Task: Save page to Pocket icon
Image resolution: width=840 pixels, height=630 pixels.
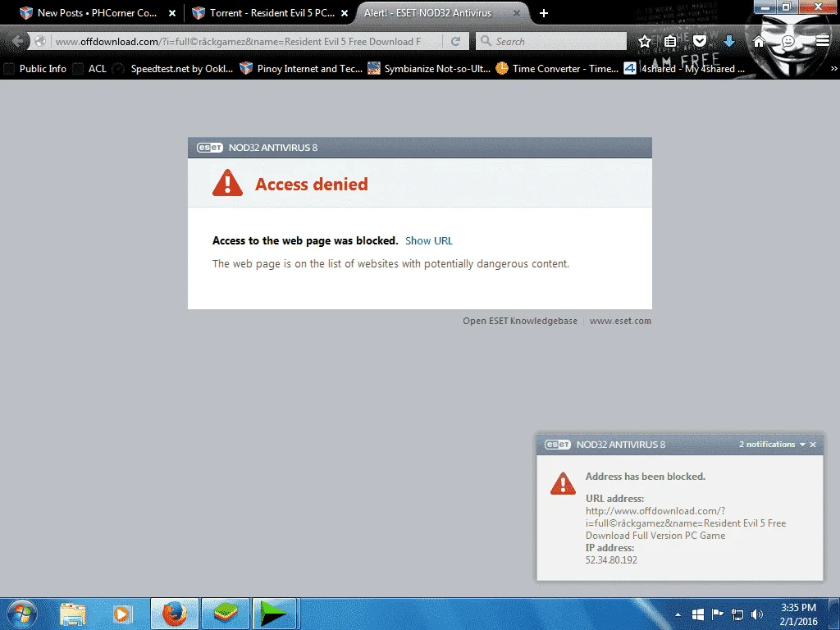Action: pyautogui.click(x=700, y=41)
